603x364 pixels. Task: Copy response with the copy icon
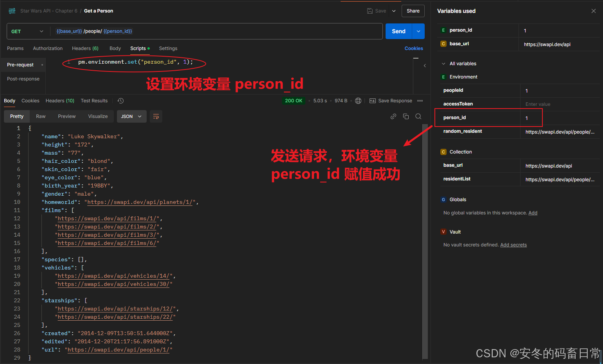pos(406,116)
